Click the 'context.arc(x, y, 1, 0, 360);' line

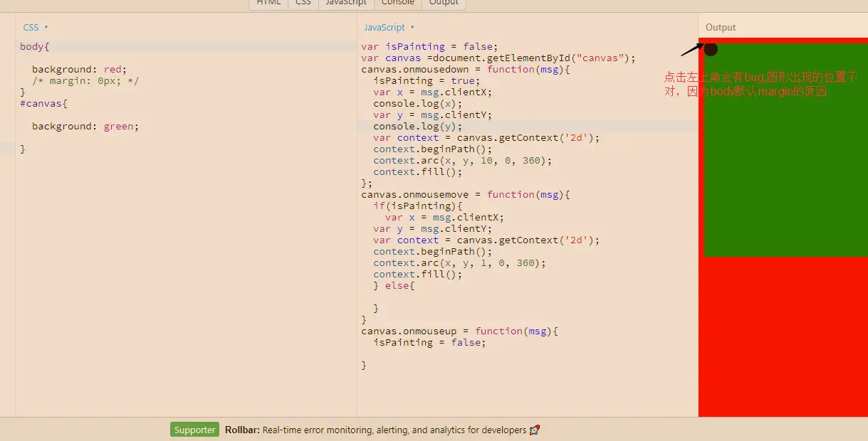point(460,262)
